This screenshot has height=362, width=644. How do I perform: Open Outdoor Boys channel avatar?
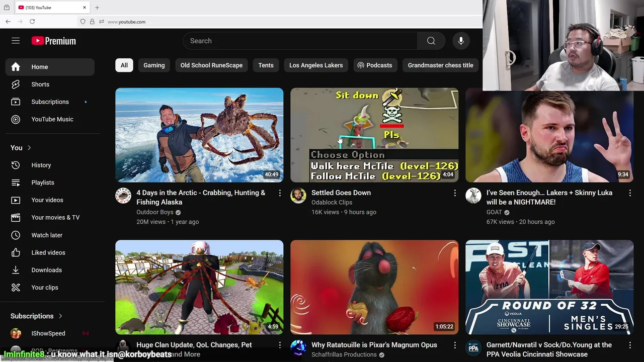pos(123,196)
